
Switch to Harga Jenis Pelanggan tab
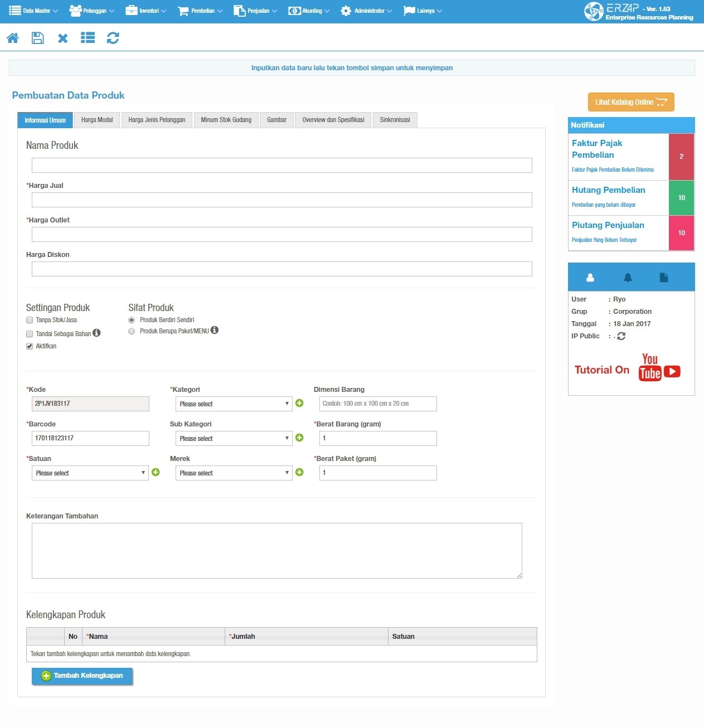(x=157, y=120)
